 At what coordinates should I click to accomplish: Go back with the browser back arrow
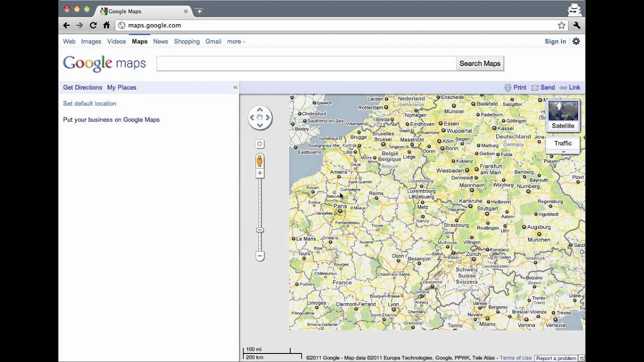click(66, 25)
